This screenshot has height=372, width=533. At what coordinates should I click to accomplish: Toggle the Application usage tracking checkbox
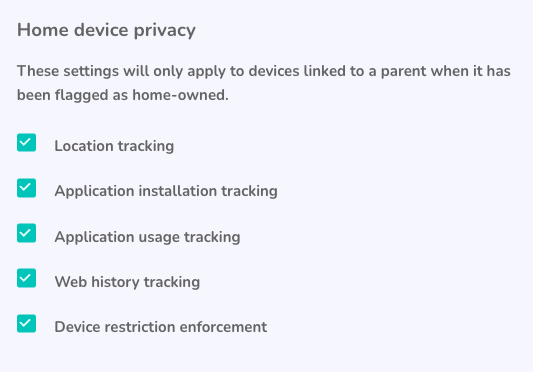coord(27,233)
